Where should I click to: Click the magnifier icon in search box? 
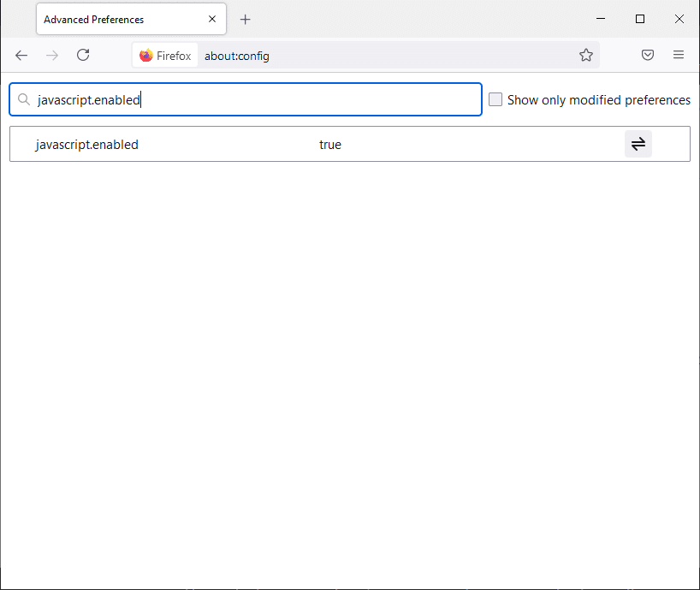24,100
